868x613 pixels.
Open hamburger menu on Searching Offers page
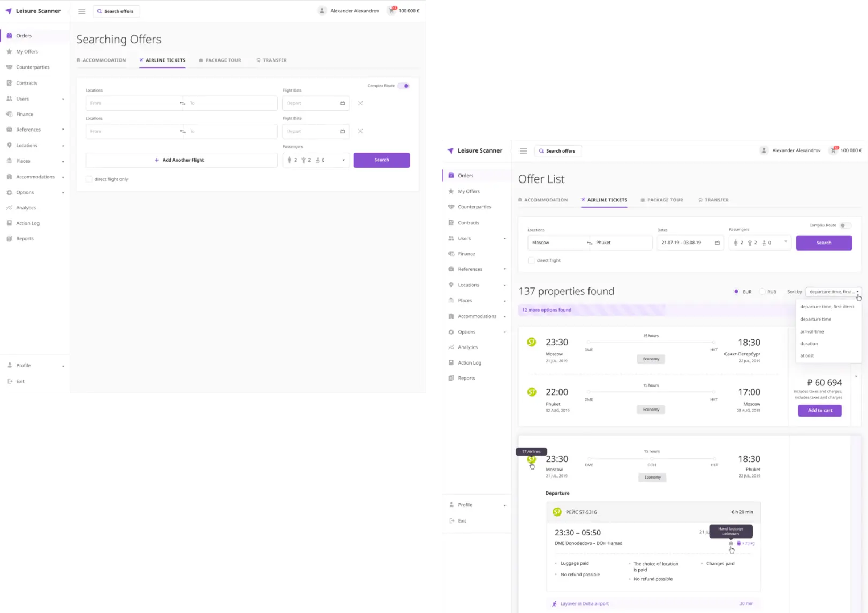click(81, 11)
